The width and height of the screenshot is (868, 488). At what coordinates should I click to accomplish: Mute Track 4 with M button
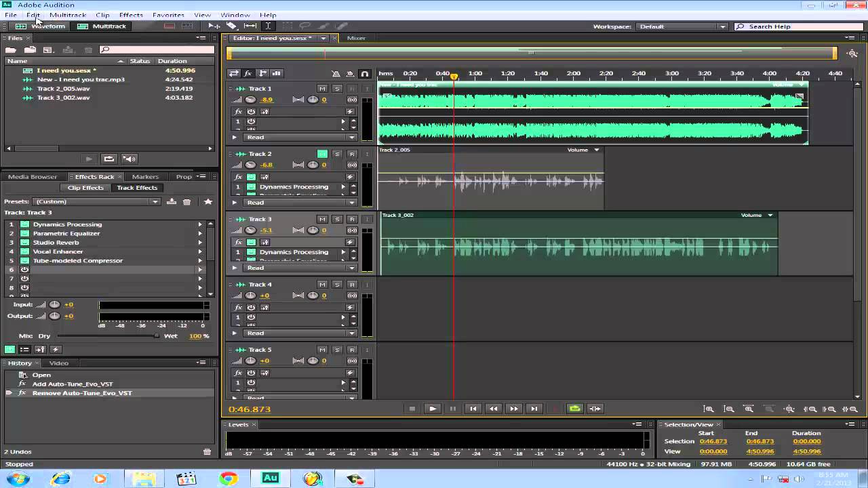point(322,285)
